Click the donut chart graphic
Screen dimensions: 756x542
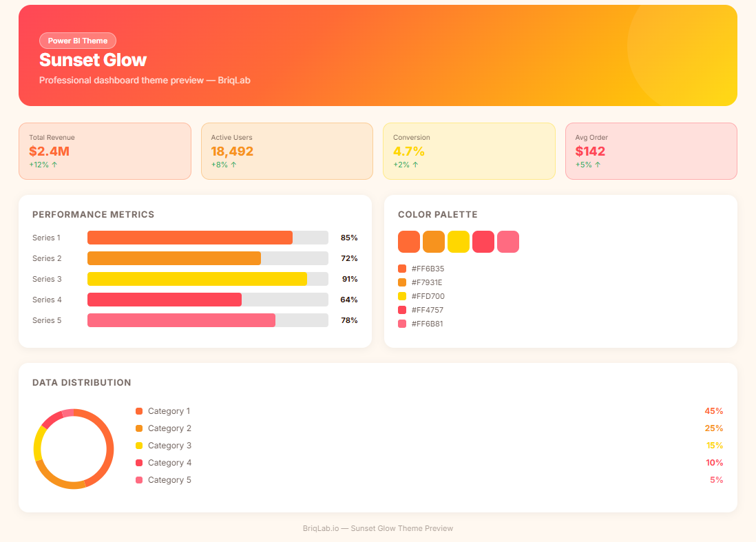coord(74,449)
